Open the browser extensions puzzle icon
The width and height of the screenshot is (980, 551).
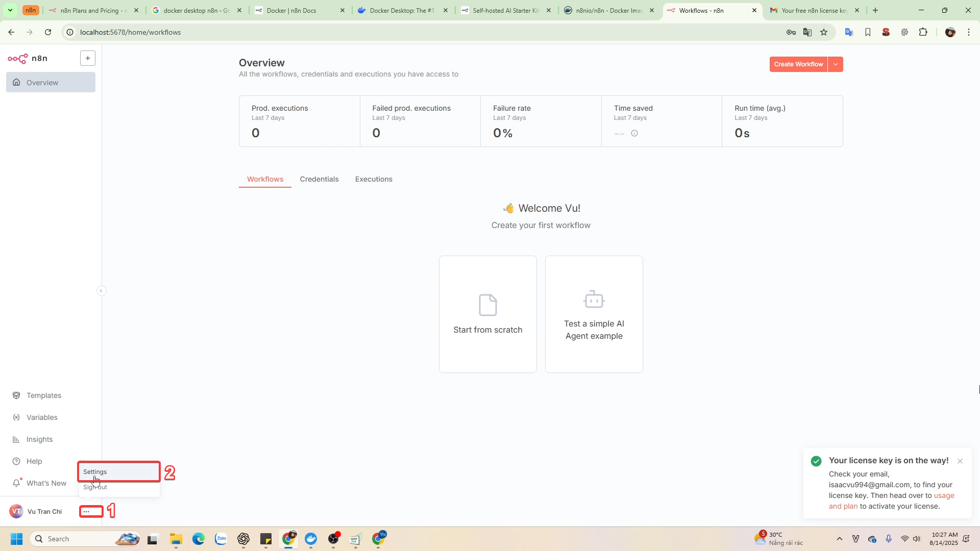(x=923, y=32)
